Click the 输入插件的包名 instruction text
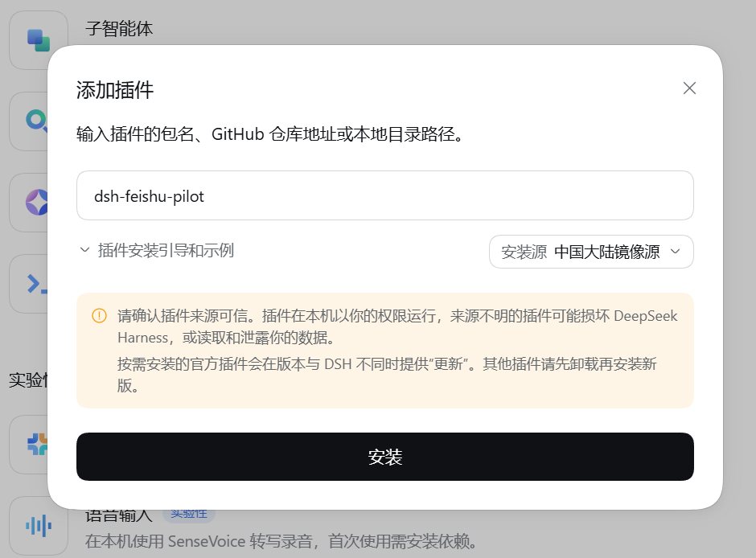Image resolution: width=756 pixels, height=558 pixels. pos(270,134)
